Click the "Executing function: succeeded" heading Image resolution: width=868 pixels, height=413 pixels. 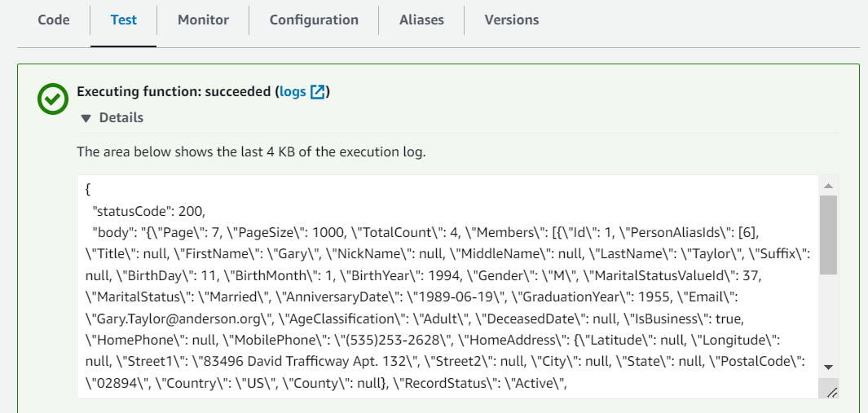coord(174,92)
